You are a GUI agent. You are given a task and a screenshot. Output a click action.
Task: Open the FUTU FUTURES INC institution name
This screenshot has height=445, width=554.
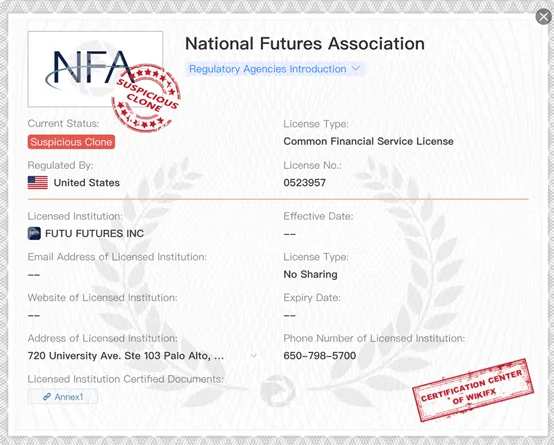(x=94, y=234)
